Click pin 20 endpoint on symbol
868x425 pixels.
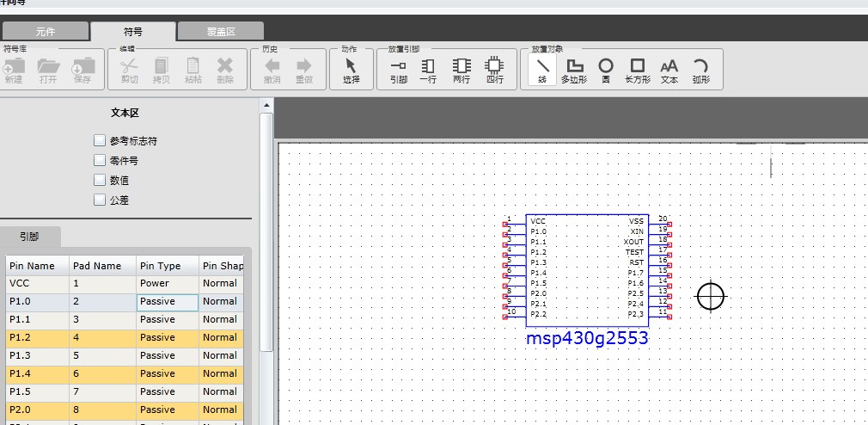click(669, 225)
